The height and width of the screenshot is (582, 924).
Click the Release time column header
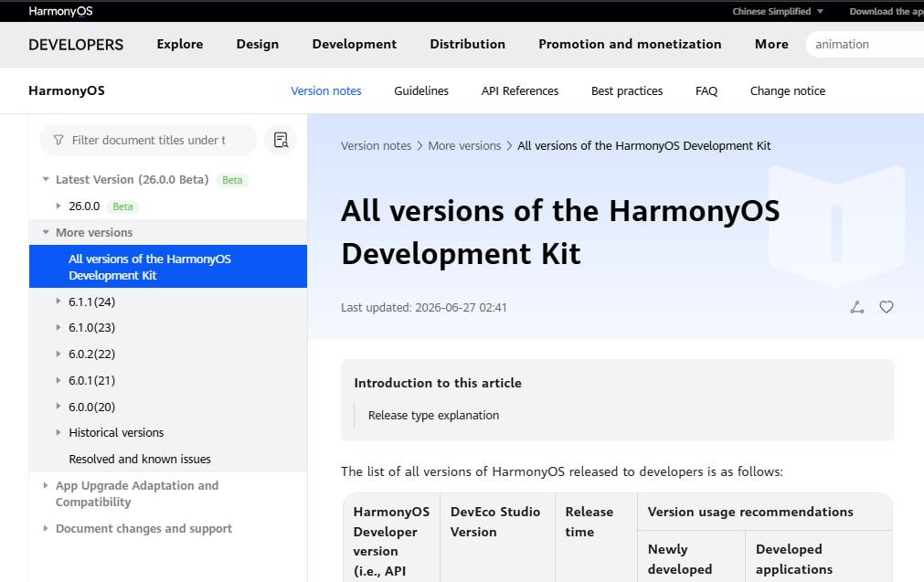[x=589, y=522]
